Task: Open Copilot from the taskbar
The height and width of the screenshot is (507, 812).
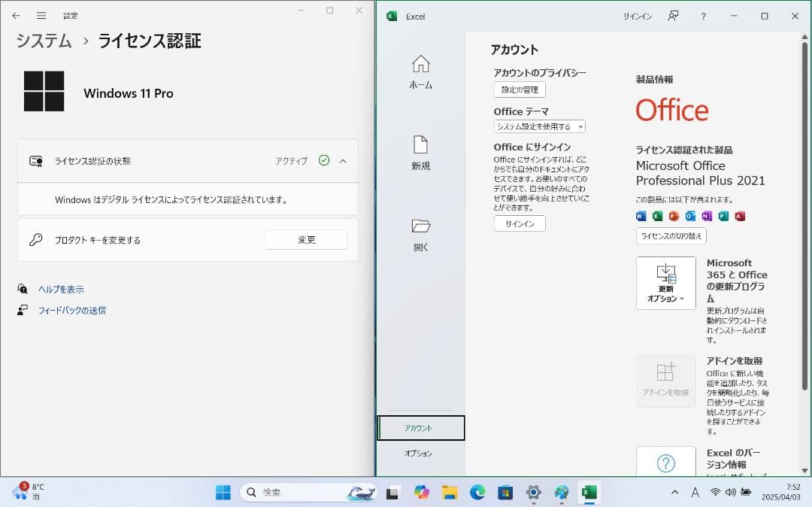Action: [421, 492]
